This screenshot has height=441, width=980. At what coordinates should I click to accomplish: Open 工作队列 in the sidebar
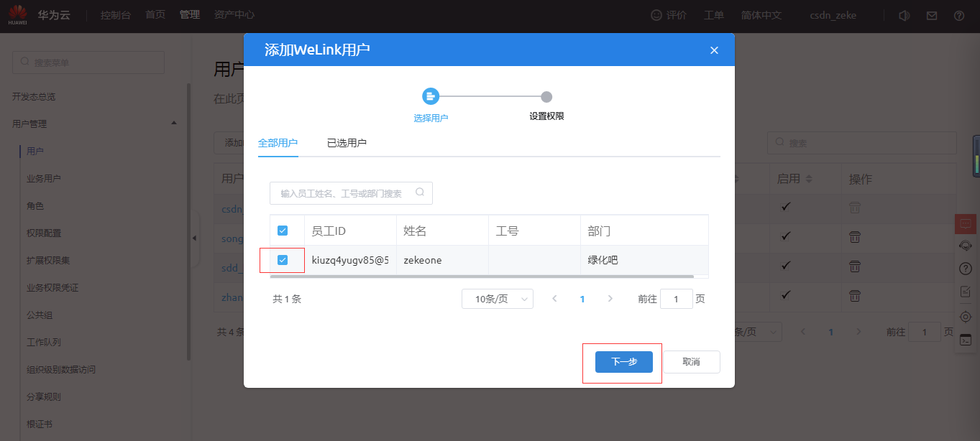[44, 342]
